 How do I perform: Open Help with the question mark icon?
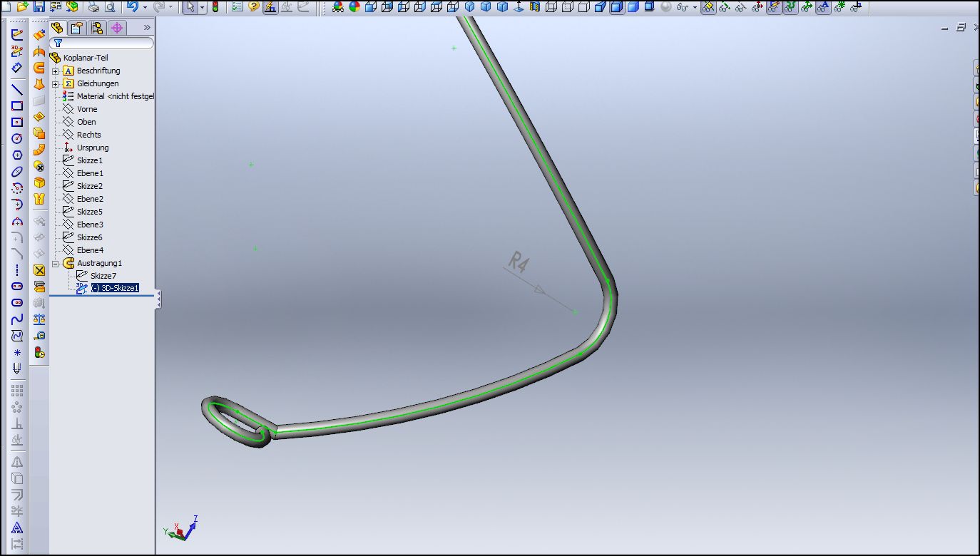tap(254, 7)
